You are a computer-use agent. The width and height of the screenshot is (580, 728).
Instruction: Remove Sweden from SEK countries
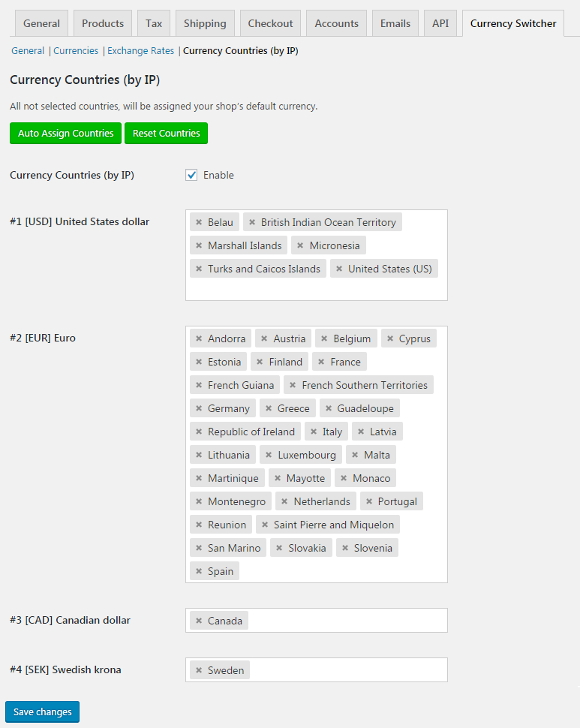[199, 670]
